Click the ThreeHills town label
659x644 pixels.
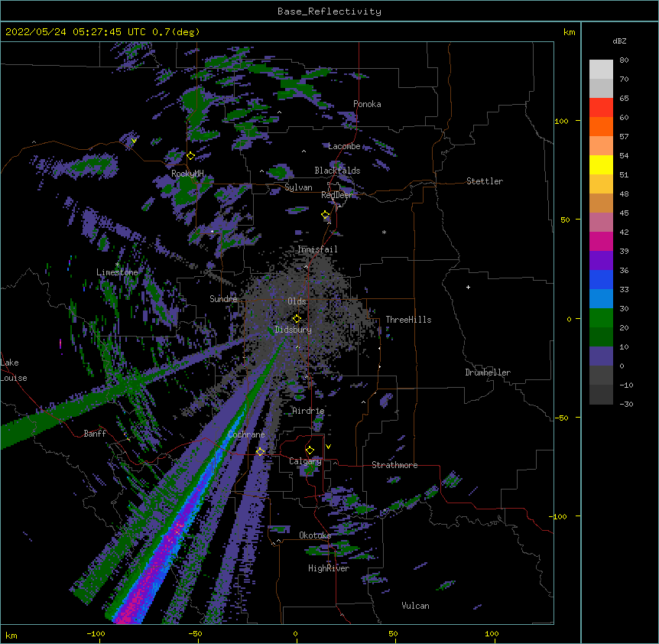point(408,320)
